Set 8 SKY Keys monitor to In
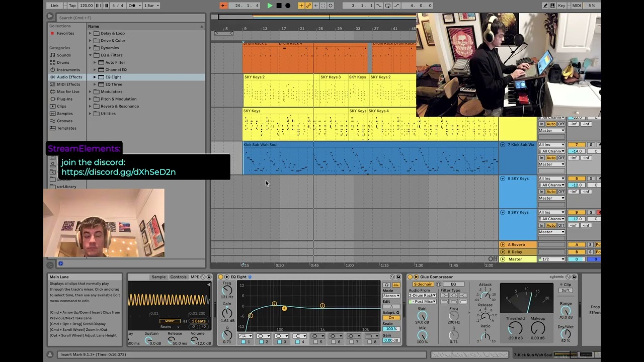 tap(541, 192)
